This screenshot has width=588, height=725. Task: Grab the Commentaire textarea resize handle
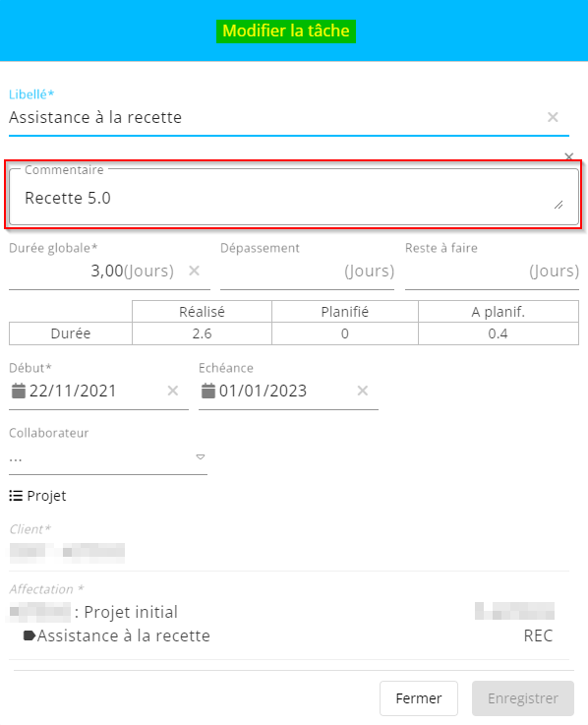point(559,205)
